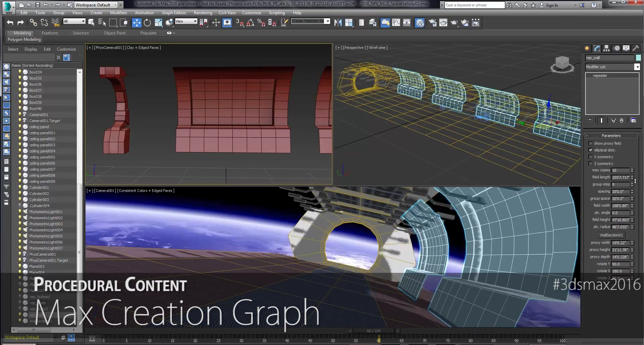This screenshot has width=644, height=345.
Task: Click the Render Production teapot icon
Action: pos(454,23)
